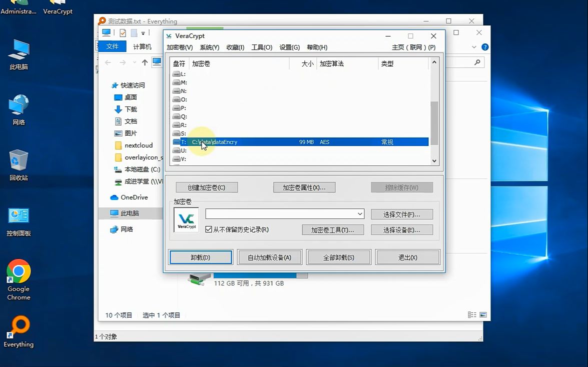Select drive M: in VeraCrypt list
The height and width of the screenshot is (367, 588).
(x=180, y=82)
